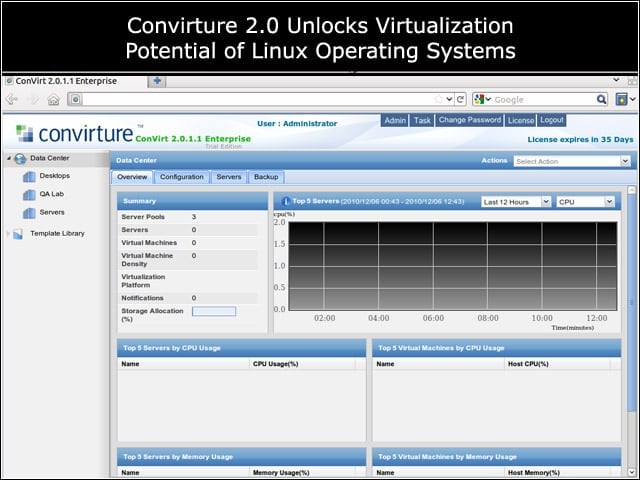Click the Admin button
Screen dimensions: 640x480
click(x=395, y=120)
